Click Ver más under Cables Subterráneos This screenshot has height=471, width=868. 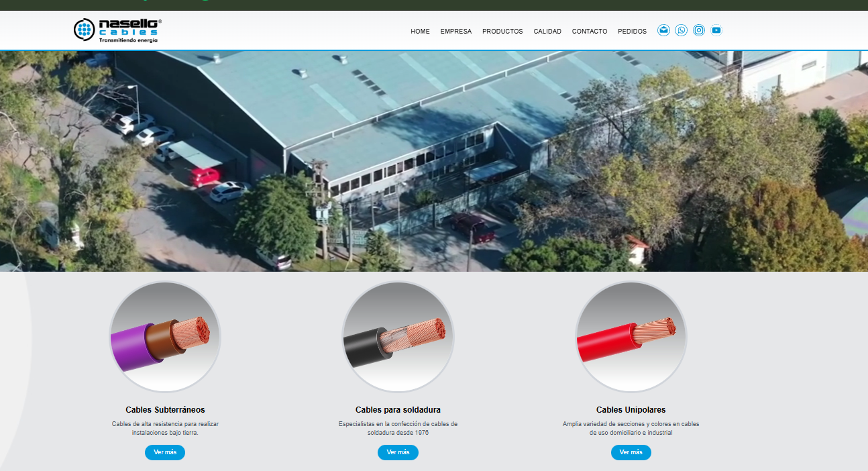click(165, 452)
